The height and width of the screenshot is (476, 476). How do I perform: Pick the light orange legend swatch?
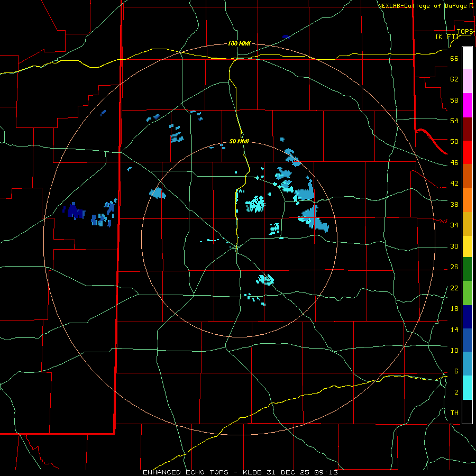tap(467, 200)
